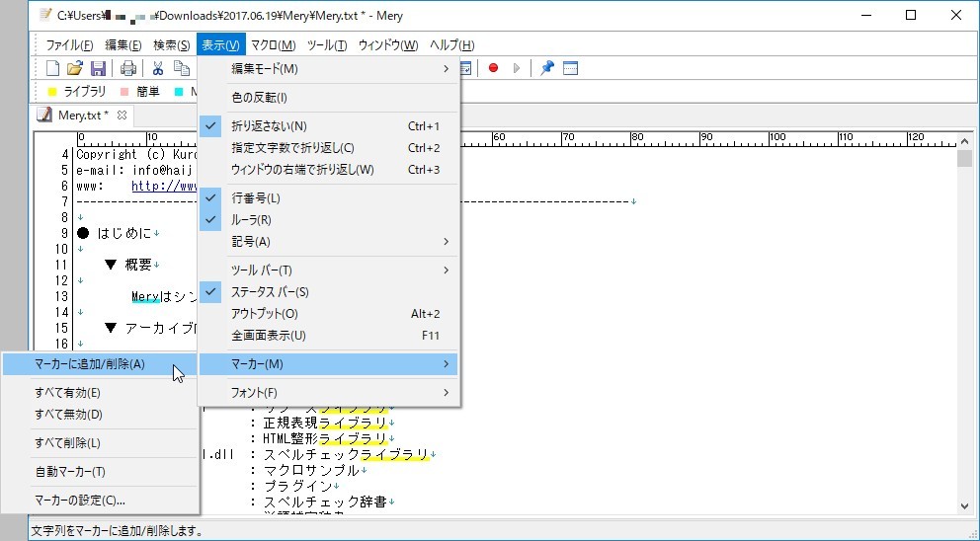980x541 pixels.
Task: Toggle 折り返さない(N) wrap option
Action: click(328, 126)
